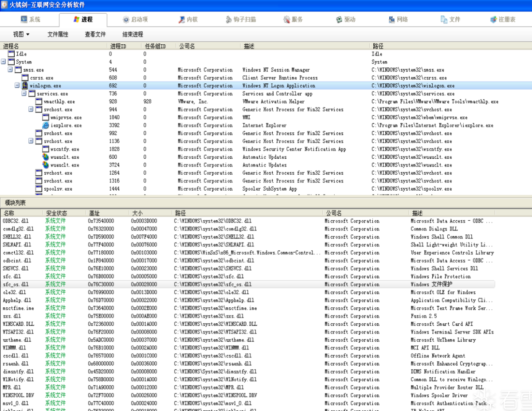
Task: Click the 结束进程 button
Action: tap(133, 34)
